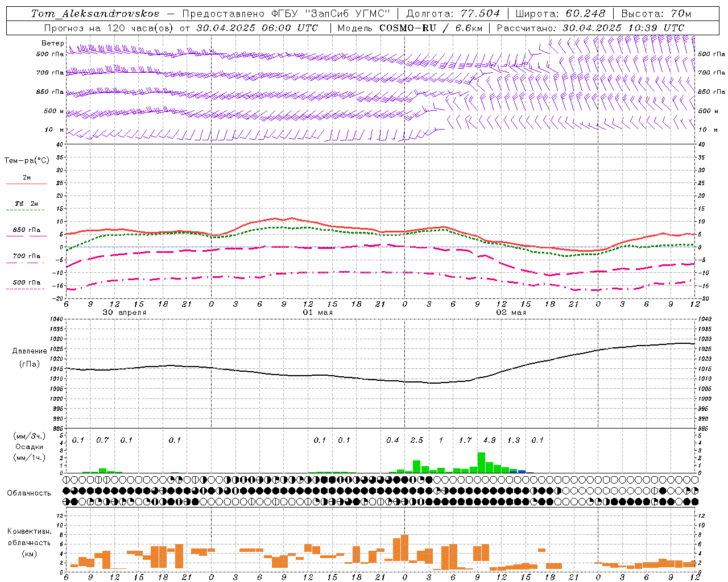Viewport: 728px width, 582px height.
Task: Click the tallest orange convective cloud bar
Action: (x=405, y=547)
